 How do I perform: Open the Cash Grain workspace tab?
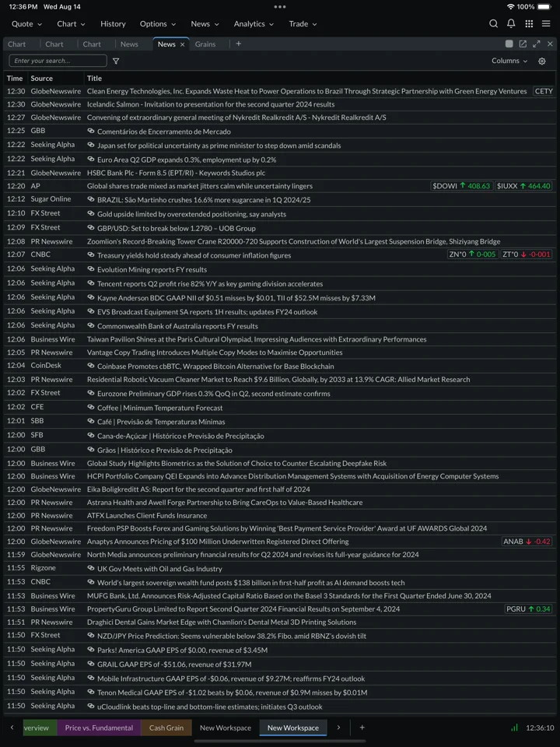click(x=166, y=728)
